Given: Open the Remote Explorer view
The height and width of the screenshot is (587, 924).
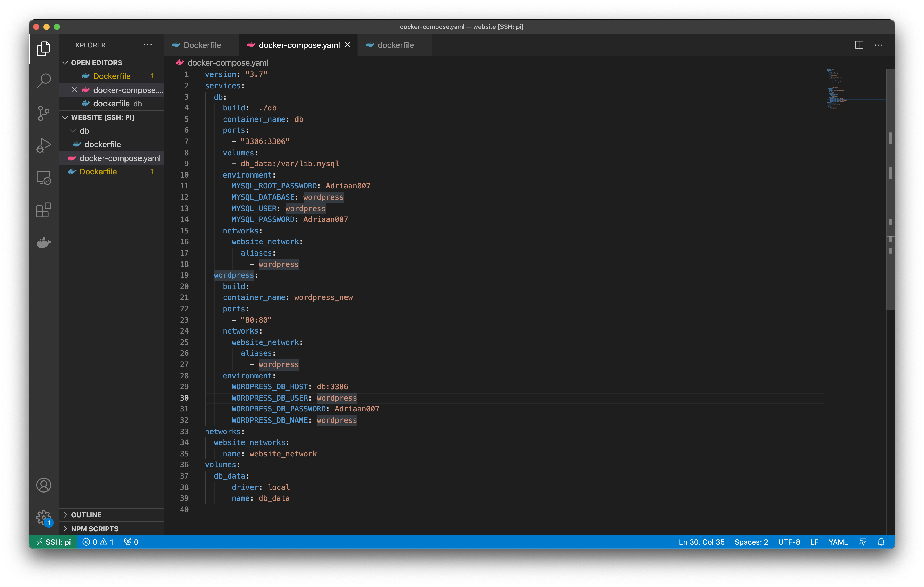Looking at the screenshot, I should coord(43,178).
